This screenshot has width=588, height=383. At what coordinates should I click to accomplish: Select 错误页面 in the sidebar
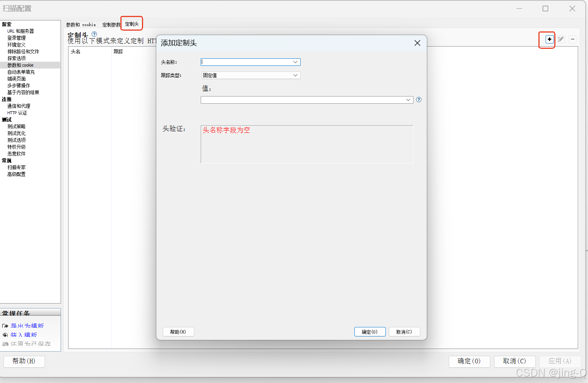(17, 79)
